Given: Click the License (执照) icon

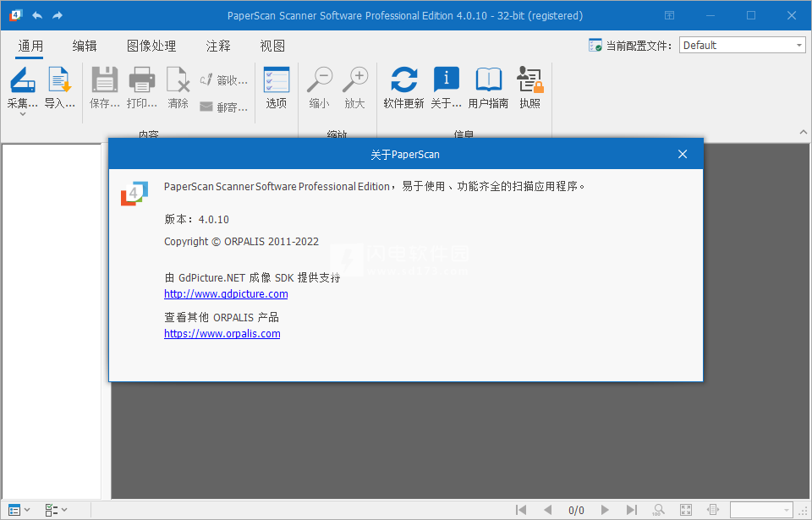Looking at the screenshot, I should (529, 80).
